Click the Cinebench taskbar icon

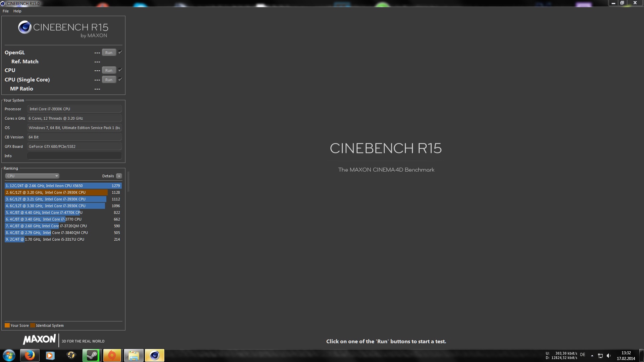[x=154, y=355]
